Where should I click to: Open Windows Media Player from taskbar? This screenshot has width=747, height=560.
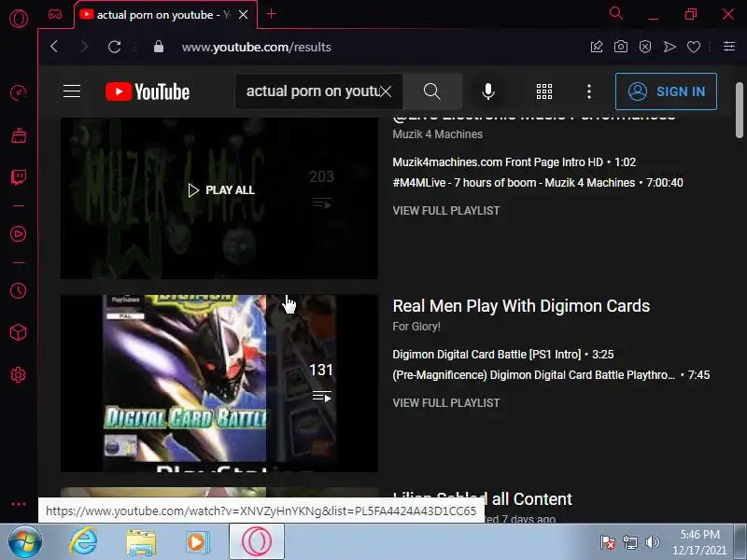tap(197, 542)
